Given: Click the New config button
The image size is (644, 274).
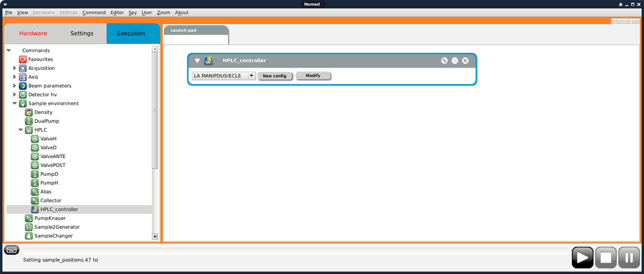Looking at the screenshot, I should tap(274, 76).
